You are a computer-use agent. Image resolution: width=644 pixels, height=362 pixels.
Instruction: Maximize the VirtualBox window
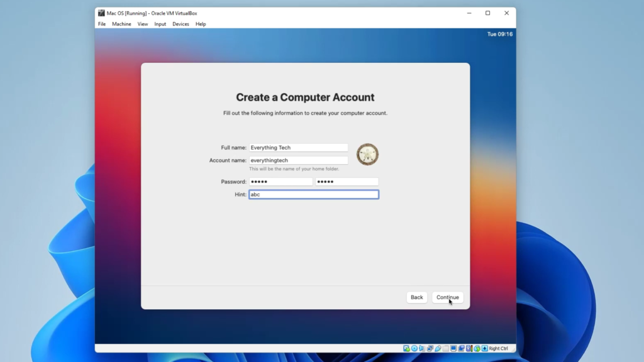487,13
